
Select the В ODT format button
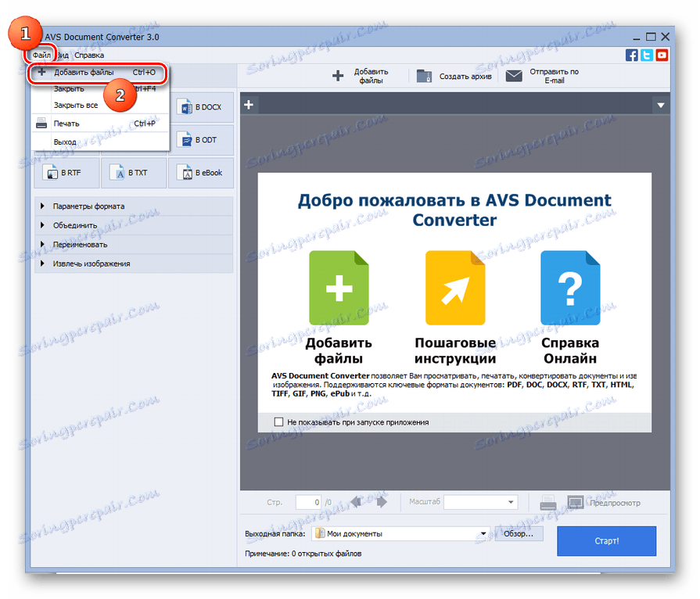(x=201, y=140)
